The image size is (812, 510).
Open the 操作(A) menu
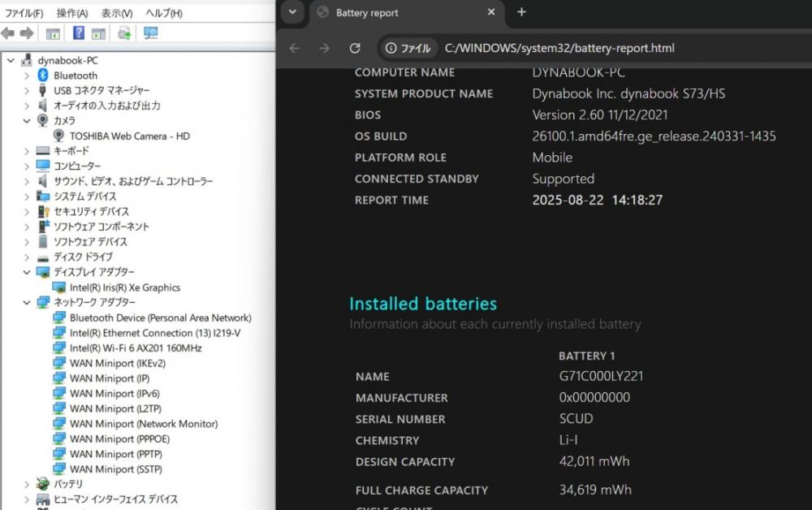click(x=72, y=13)
